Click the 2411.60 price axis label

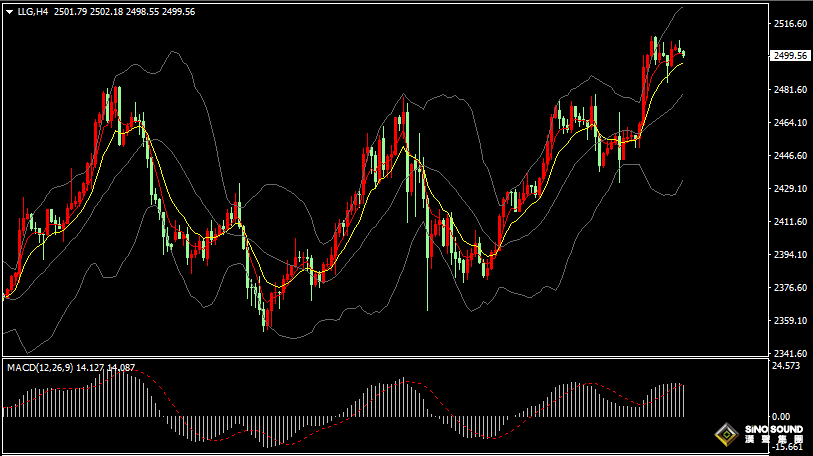(791, 222)
